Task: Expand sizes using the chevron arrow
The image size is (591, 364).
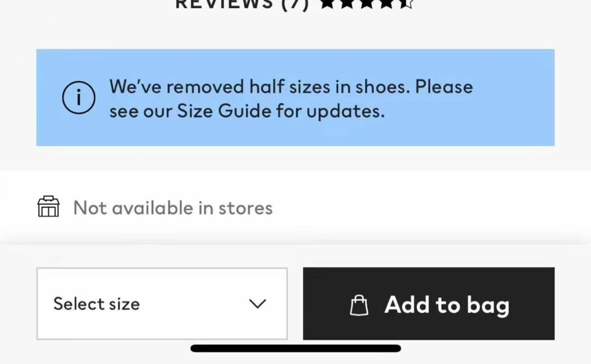Action: tap(258, 304)
